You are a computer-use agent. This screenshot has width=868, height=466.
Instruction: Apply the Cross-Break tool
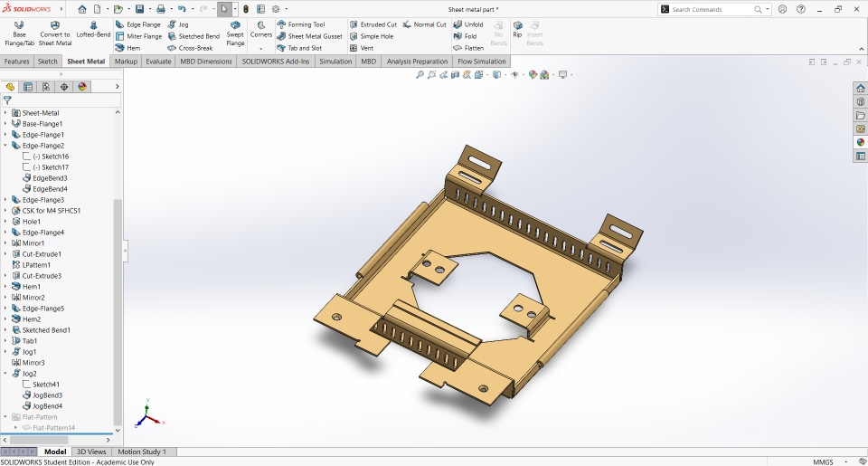coord(190,48)
